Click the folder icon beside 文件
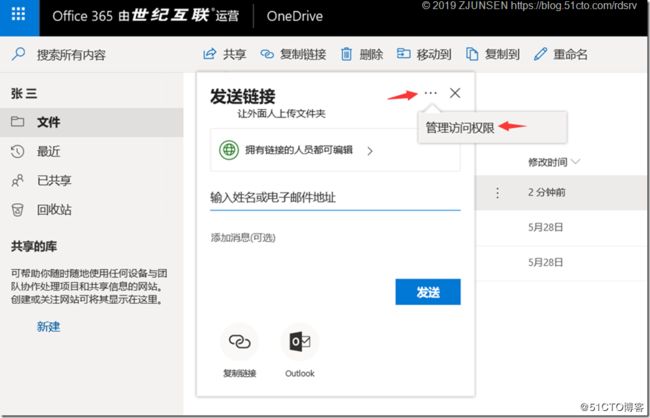650x418 pixels. coord(17,122)
